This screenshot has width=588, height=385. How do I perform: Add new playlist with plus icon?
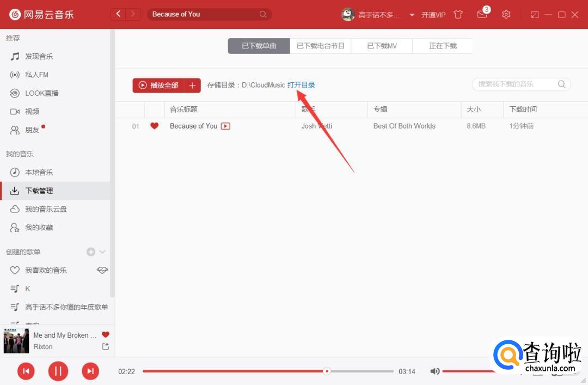click(x=90, y=252)
